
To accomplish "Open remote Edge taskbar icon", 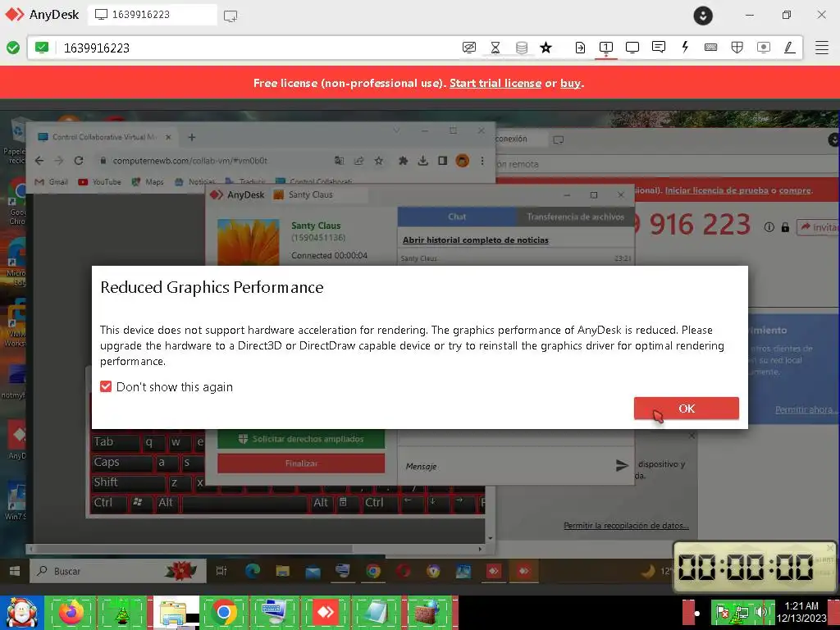I will [253, 571].
